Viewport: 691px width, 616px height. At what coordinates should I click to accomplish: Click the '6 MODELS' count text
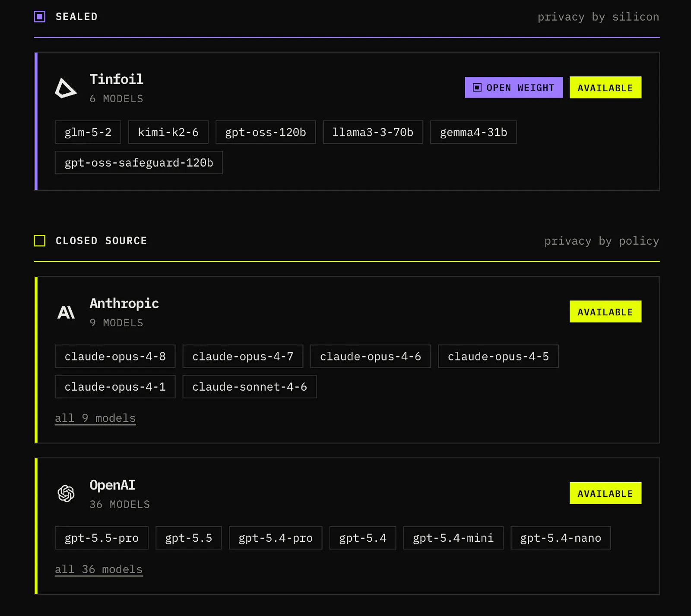click(x=116, y=99)
